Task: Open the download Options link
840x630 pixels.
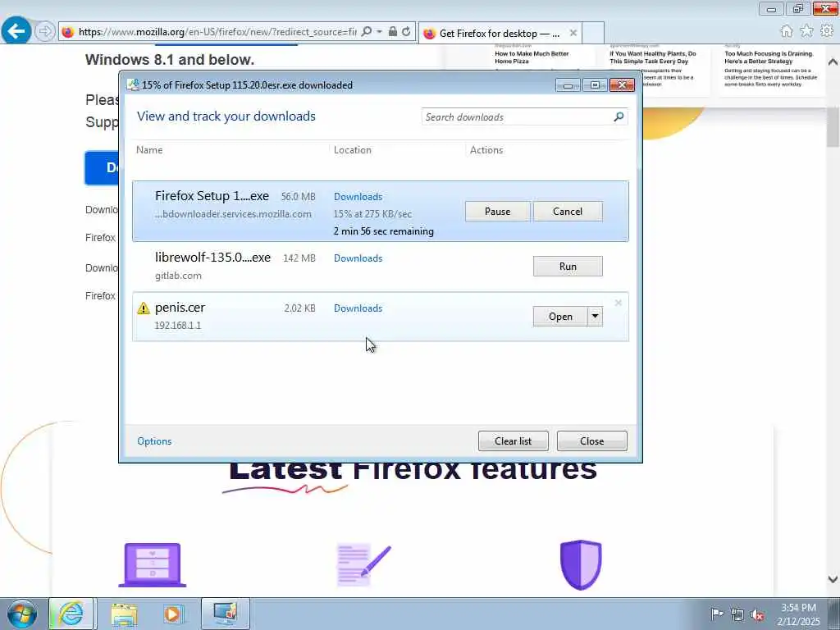Action: [x=154, y=441]
